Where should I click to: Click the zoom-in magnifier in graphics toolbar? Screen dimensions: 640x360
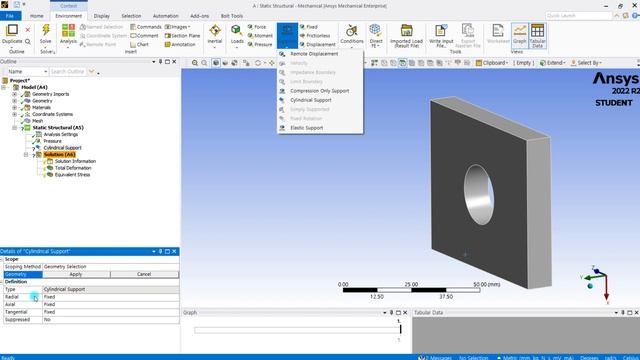coord(195,63)
